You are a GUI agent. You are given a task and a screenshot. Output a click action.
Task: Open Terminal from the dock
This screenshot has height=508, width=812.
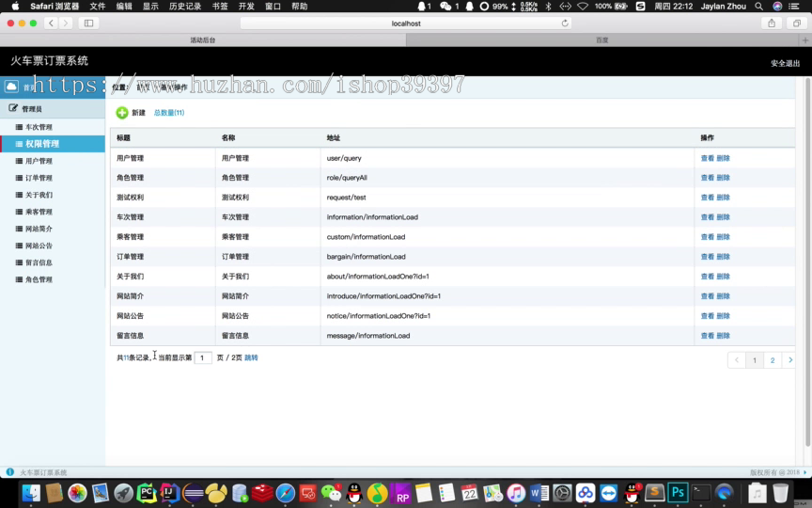(x=701, y=492)
